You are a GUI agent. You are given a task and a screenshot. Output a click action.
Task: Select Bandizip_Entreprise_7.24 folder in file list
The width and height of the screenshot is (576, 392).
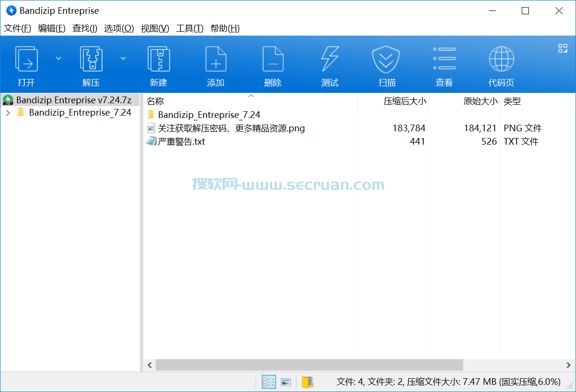209,115
